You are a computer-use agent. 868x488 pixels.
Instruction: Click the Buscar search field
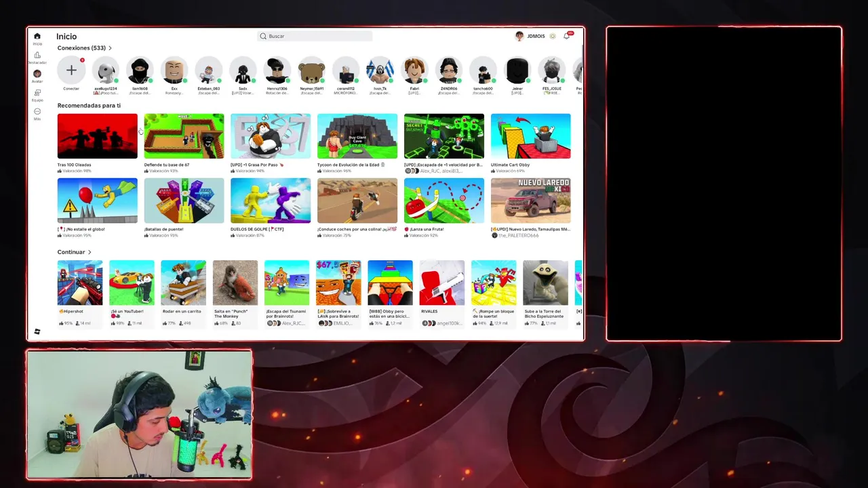315,36
